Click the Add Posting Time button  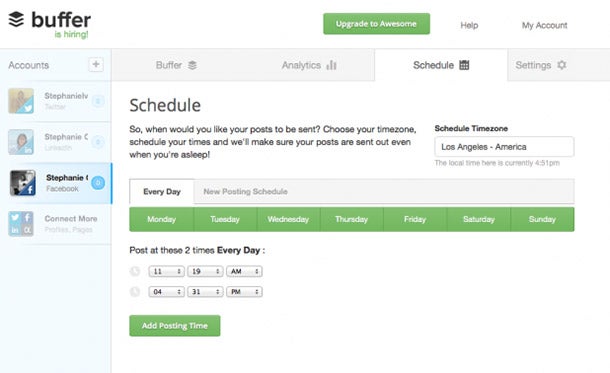click(175, 326)
